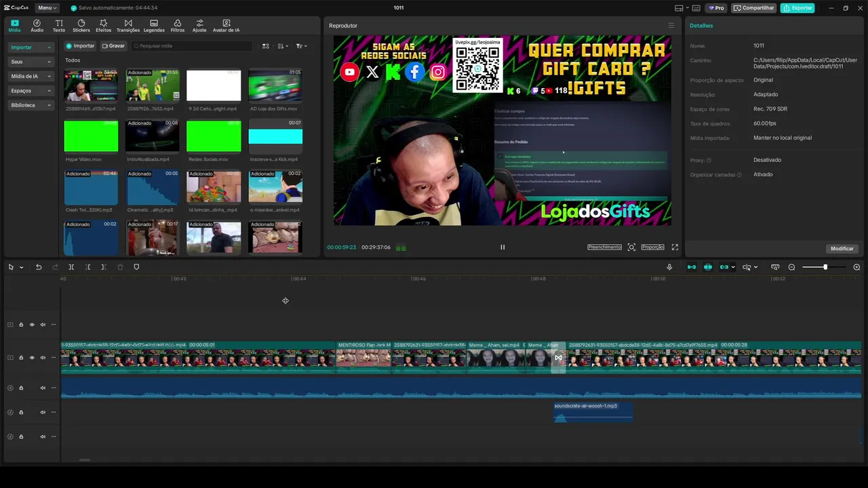Click the Importar button above the media list

[80, 46]
